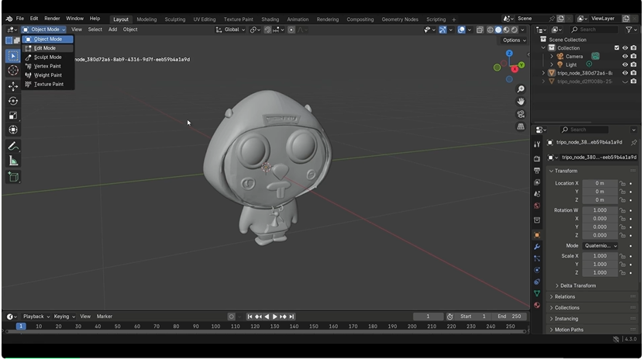644x360 pixels.
Task: Click the Blender logo menu icon
Action: coord(9,19)
